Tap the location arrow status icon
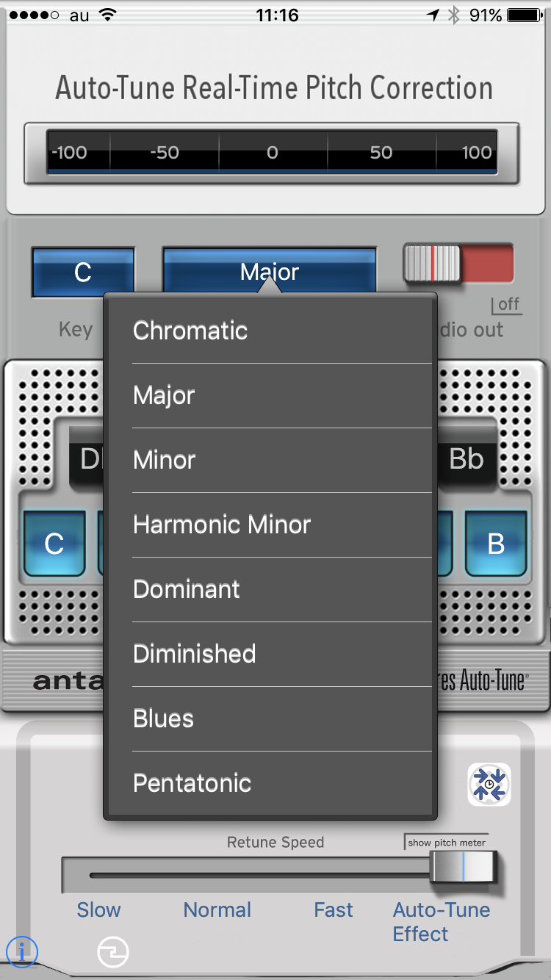This screenshot has height=980, width=551. [435, 15]
